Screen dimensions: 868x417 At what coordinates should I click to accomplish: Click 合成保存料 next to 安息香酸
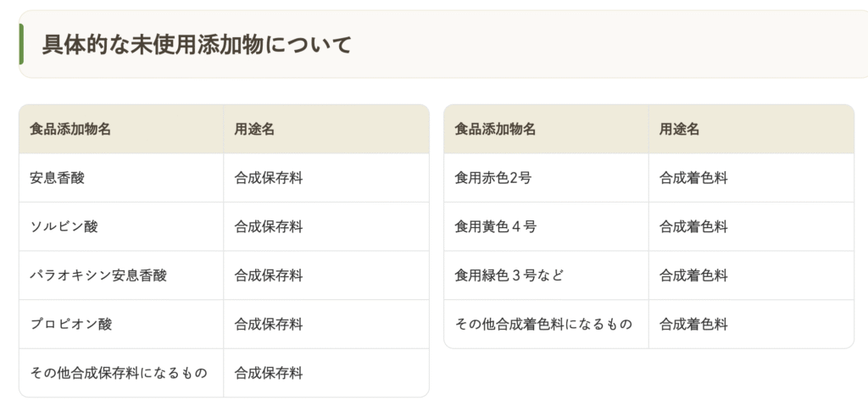[x=269, y=178]
